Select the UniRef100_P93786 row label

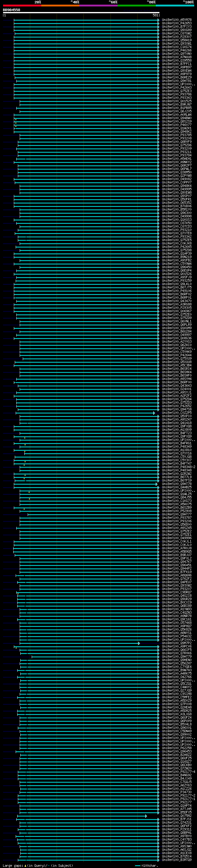[x=177, y=94]
